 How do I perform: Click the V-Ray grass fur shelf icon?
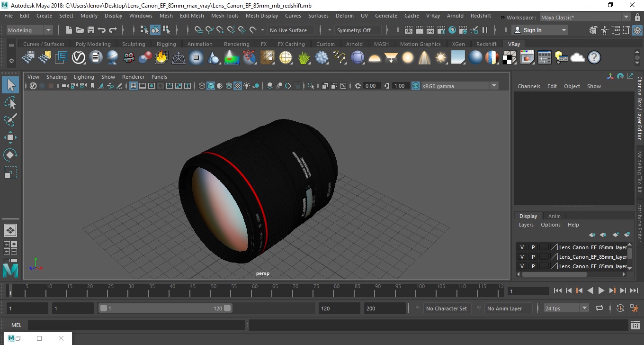(x=304, y=58)
